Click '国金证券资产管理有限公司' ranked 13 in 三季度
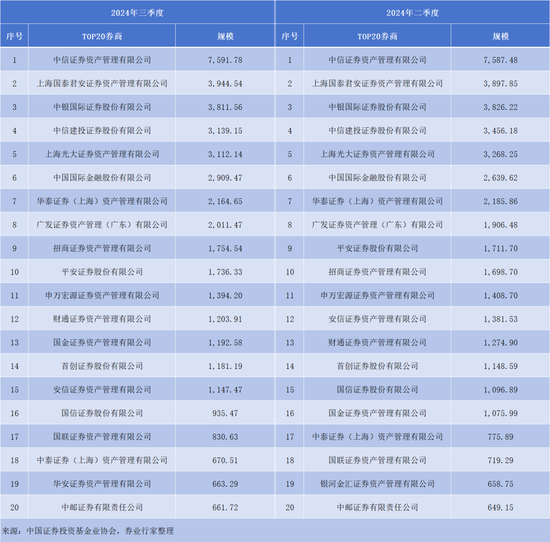 (x=102, y=342)
